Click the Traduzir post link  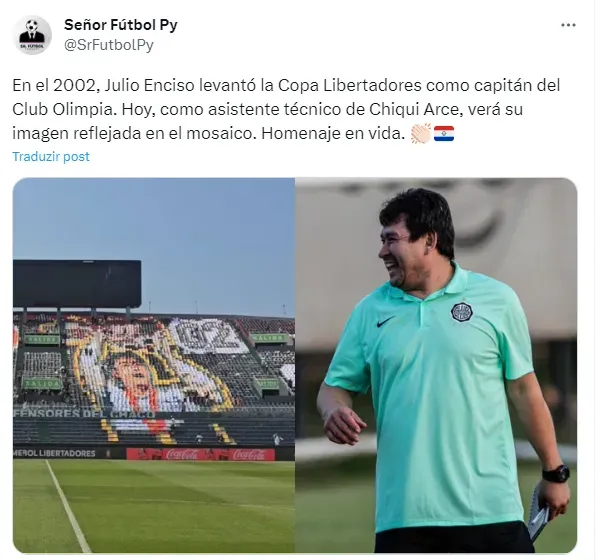pyautogui.click(x=51, y=157)
